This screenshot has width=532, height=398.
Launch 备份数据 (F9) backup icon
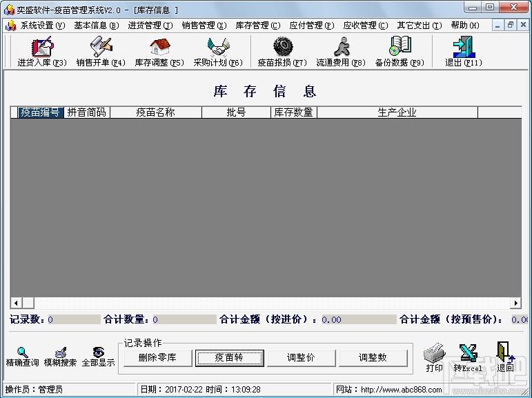[x=400, y=51]
